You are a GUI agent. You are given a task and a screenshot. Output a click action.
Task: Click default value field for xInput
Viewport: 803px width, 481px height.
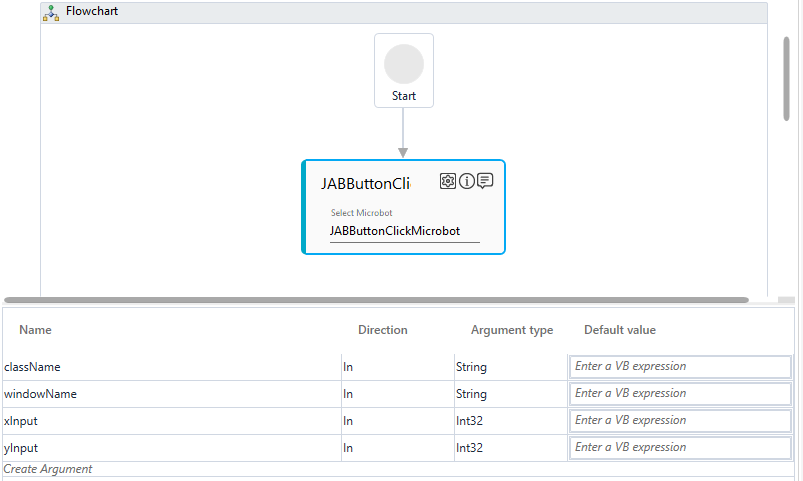point(680,421)
